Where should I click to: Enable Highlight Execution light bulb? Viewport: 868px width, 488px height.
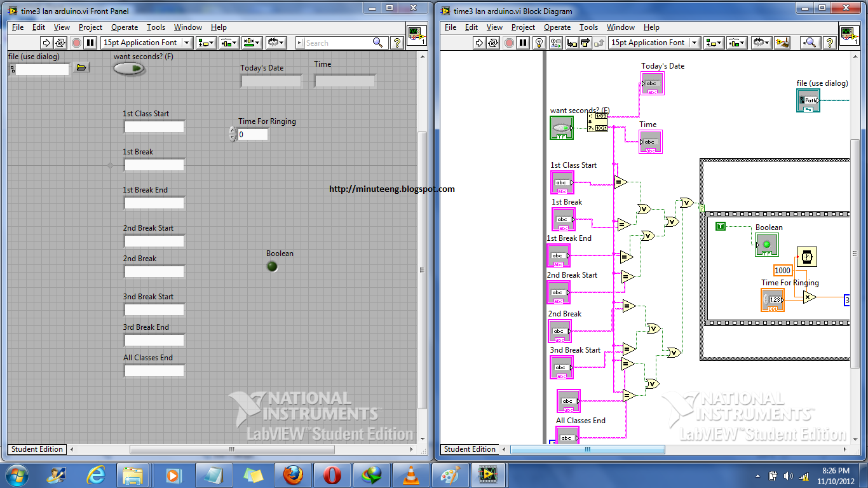tap(539, 43)
